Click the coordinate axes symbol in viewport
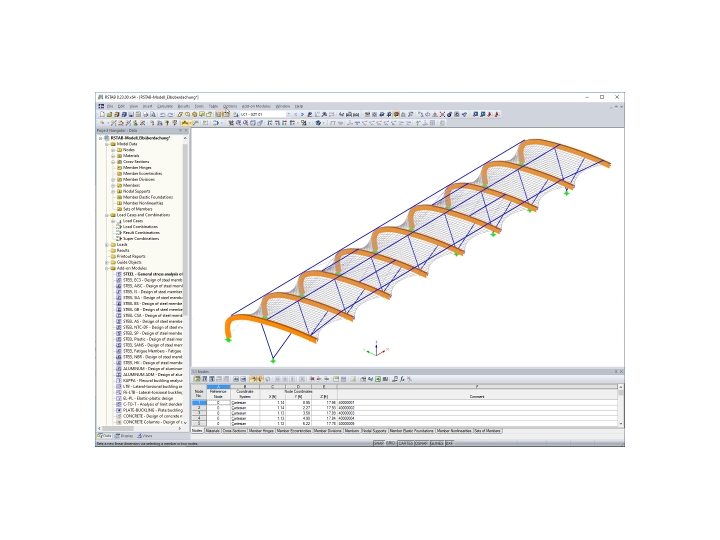The width and height of the screenshot is (720, 540). pyautogui.click(x=377, y=349)
